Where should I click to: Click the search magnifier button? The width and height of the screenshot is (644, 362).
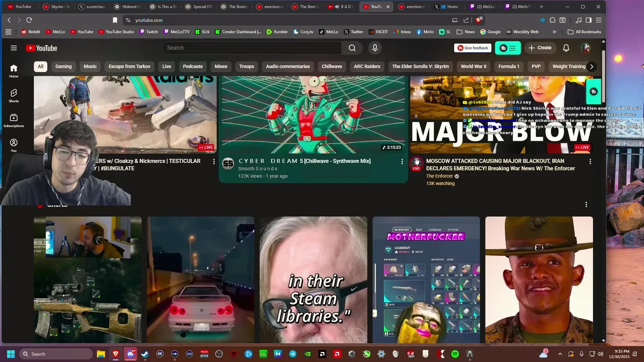pos(352,48)
